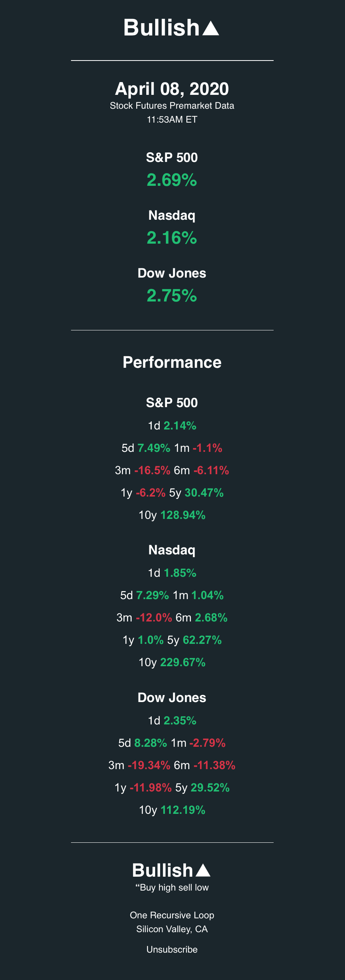Click the Performance section heading

point(172,362)
